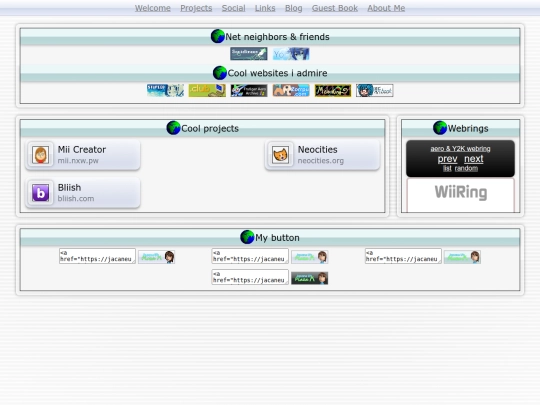Open the Zombo.com website badge

291,91
